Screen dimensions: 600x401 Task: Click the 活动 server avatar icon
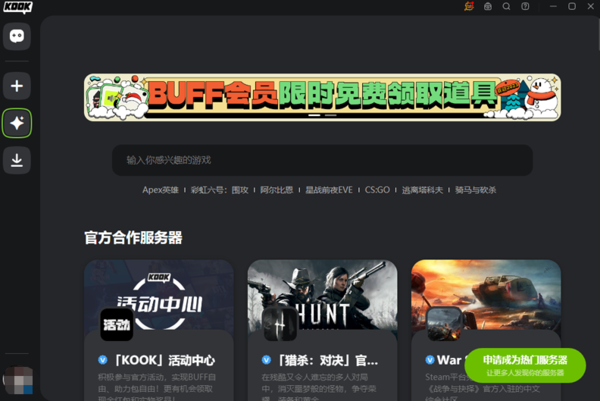tap(117, 324)
